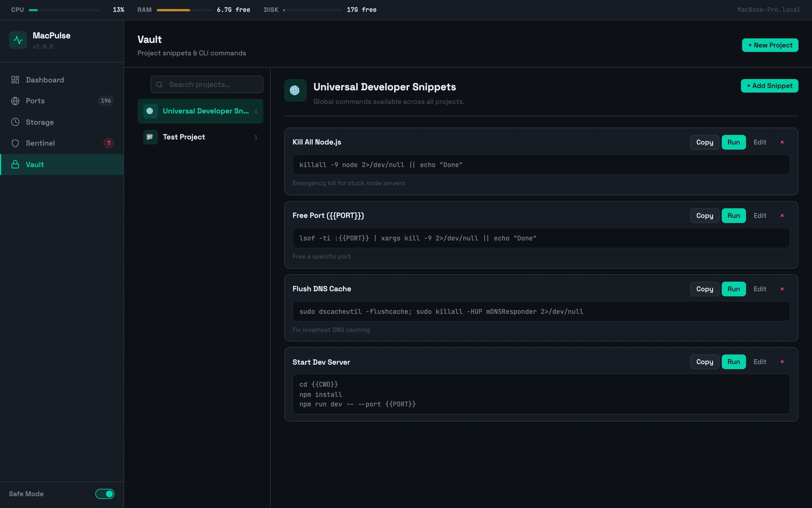812x508 pixels.
Task: Click the Kill All Node.js snippet title
Action: (x=317, y=142)
